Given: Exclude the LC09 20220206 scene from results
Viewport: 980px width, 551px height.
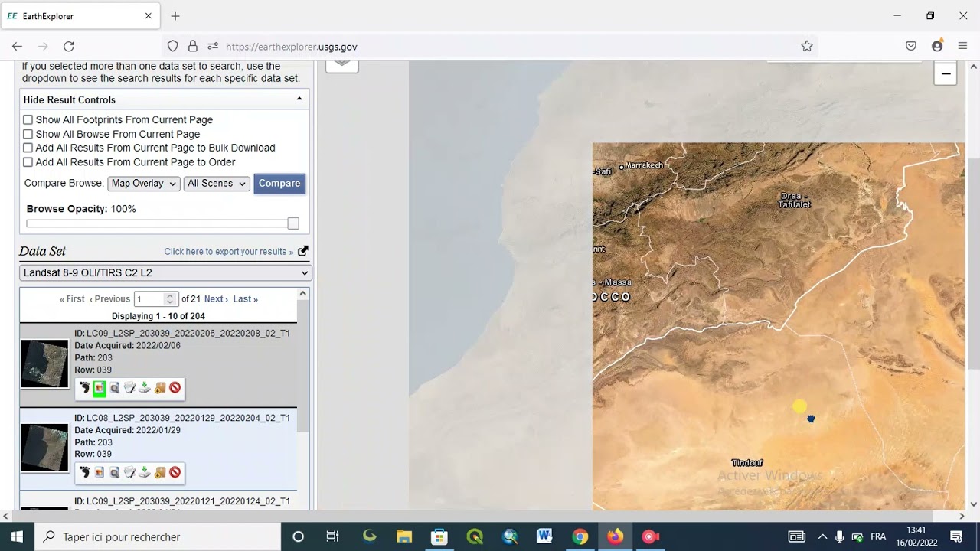Looking at the screenshot, I should pyautogui.click(x=175, y=389).
